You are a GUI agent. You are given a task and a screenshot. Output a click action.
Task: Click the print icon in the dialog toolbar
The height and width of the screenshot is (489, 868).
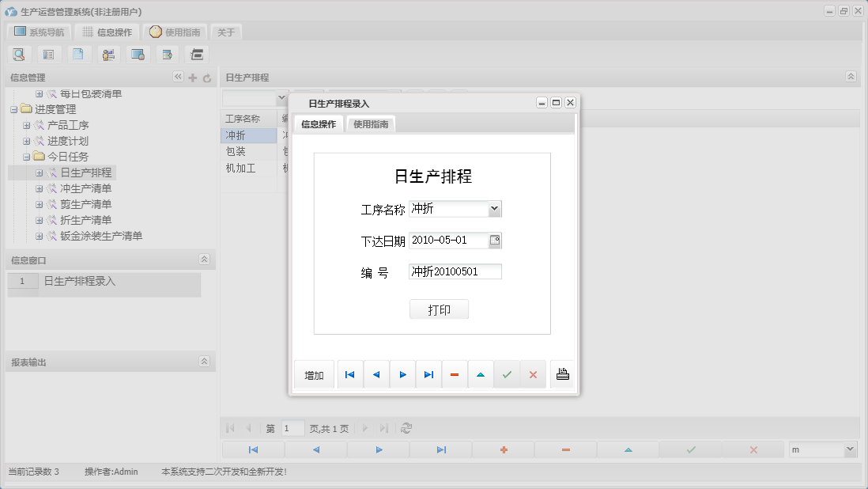point(562,373)
